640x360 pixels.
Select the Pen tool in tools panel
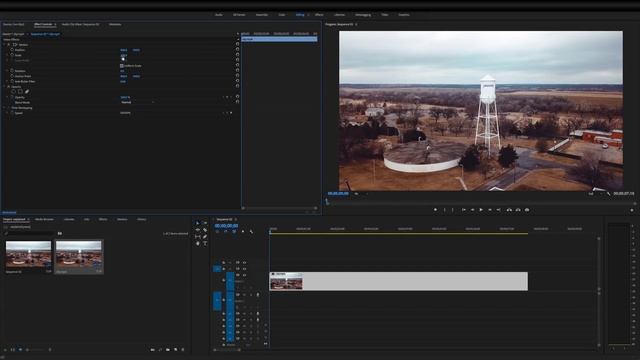click(205, 237)
